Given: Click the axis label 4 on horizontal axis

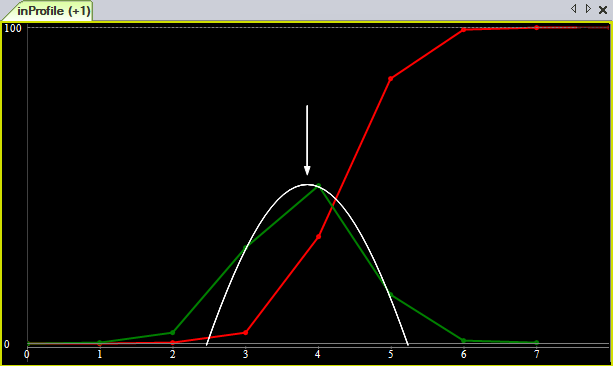Looking at the screenshot, I should click(x=317, y=355).
